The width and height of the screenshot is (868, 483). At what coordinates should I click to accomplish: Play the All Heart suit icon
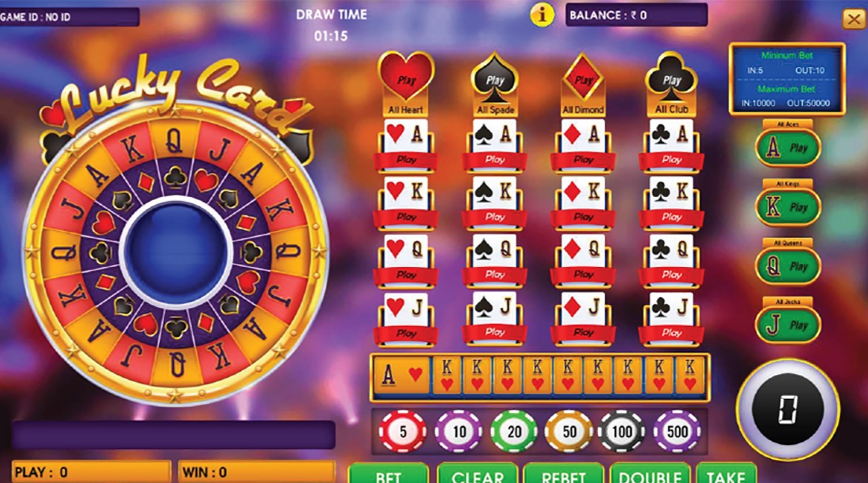tap(406, 78)
